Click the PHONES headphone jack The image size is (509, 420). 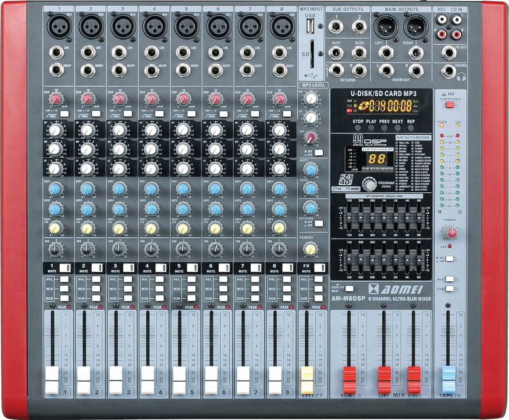pyautogui.click(x=449, y=72)
